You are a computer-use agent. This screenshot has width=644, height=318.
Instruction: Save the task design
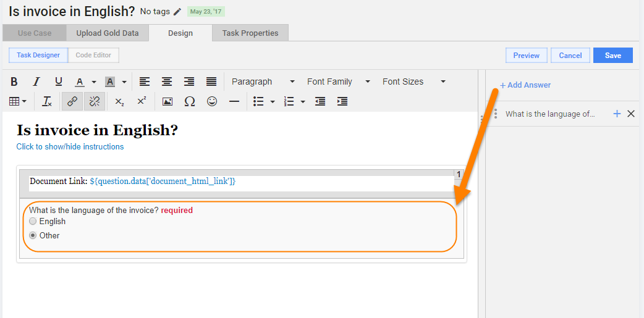[x=612, y=56]
